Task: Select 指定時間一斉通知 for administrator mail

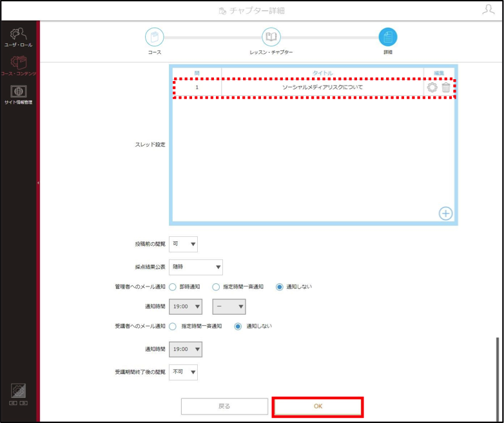Action: click(x=216, y=287)
